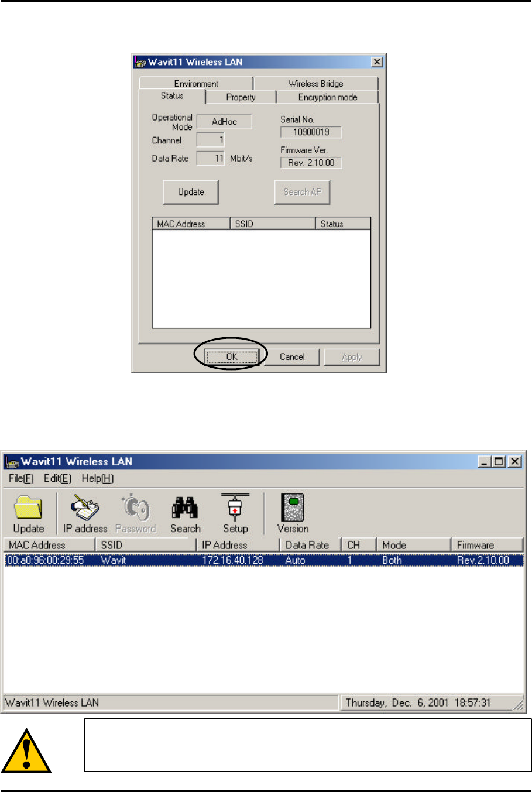Click the Auto data rate cell
This screenshot has width=532, height=792.
(x=295, y=560)
